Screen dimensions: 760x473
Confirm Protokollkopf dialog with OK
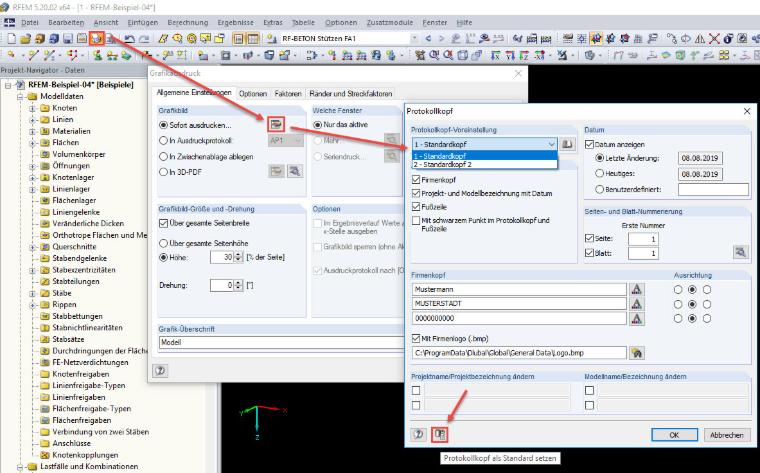click(674, 435)
